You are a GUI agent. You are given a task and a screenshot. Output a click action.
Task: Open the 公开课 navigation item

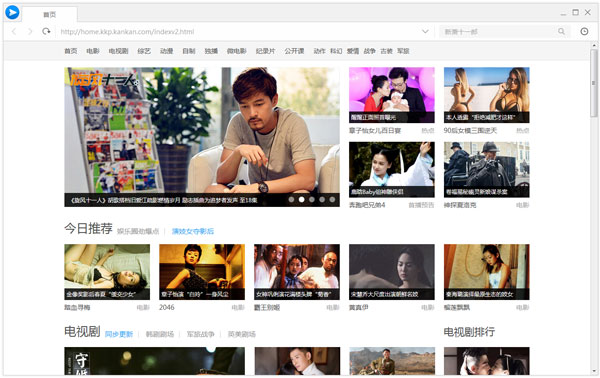coord(294,51)
